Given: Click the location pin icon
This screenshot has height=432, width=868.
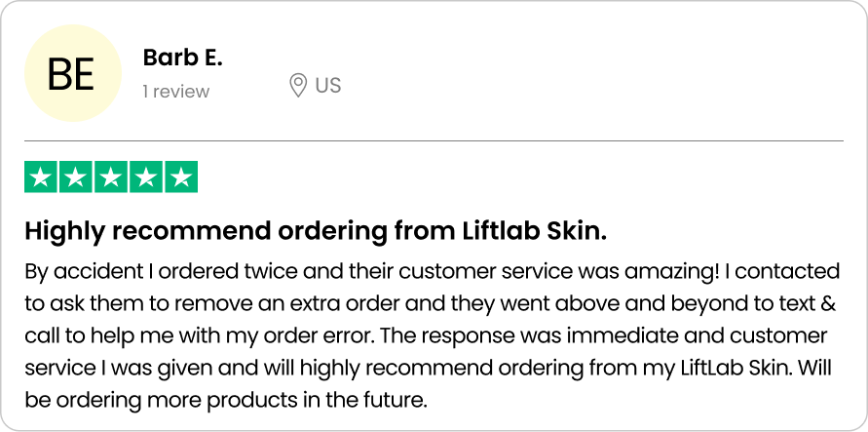Looking at the screenshot, I should (298, 86).
